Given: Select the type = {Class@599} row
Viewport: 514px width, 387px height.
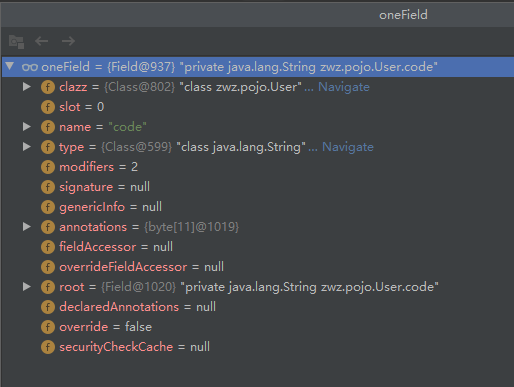Looking at the screenshot, I should [258, 147].
